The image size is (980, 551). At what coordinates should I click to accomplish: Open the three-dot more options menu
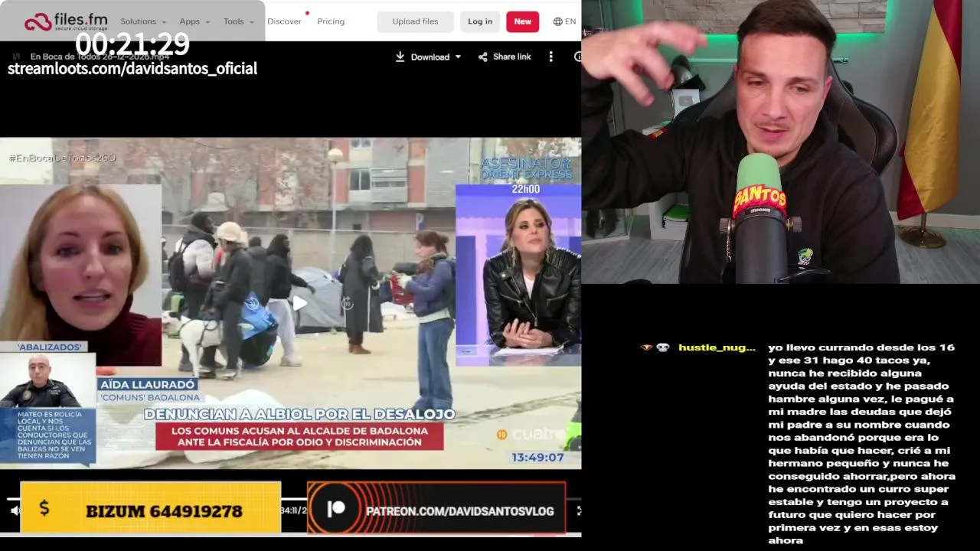click(550, 57)
